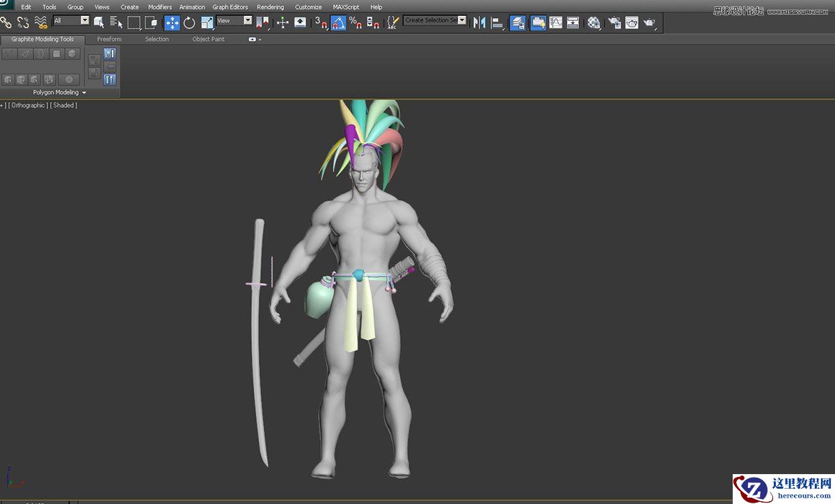This screenshot has width=835, height=504.
Task: Switch to the Freeform ribbon tab
Action: pyautogui.click(x=109, y=39)
